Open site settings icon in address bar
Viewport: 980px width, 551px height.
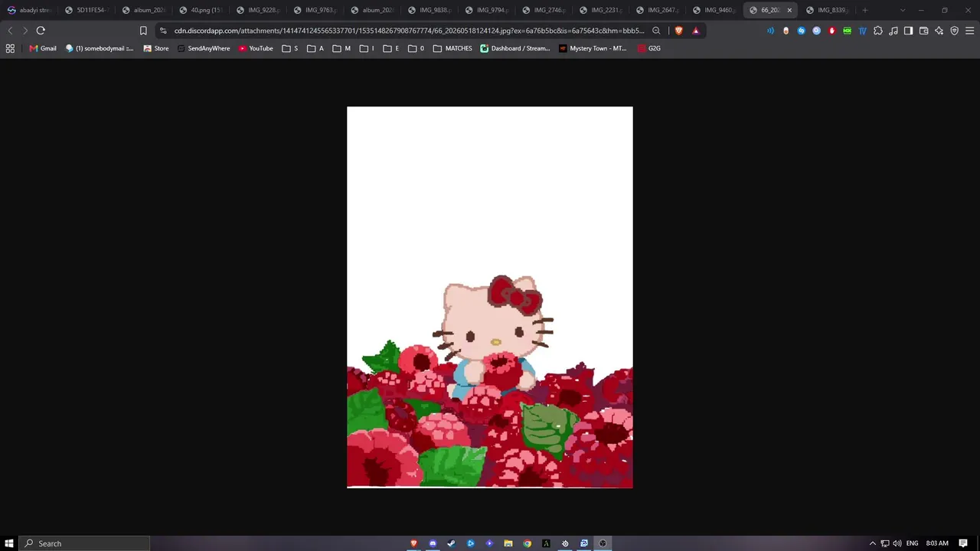coord(163,31)
